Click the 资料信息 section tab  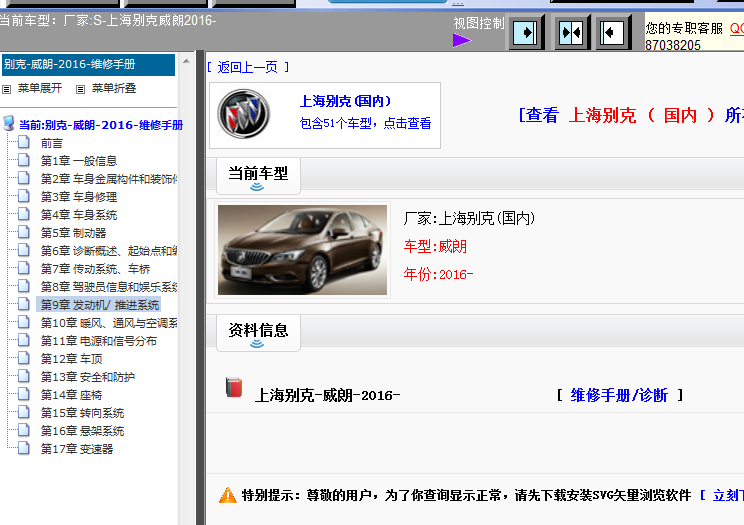pos(258,333)
